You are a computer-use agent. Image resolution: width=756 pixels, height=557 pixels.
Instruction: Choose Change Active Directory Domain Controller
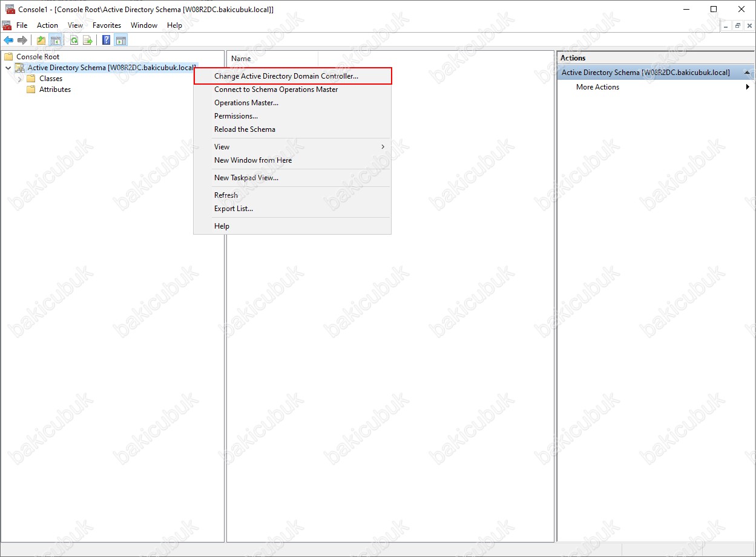(x=292, y=76)
